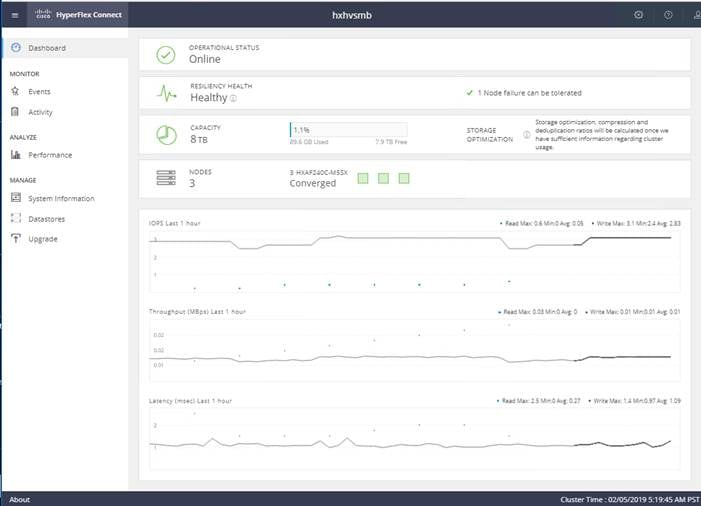Click the IOPS Read Max legend

[542, 223]
